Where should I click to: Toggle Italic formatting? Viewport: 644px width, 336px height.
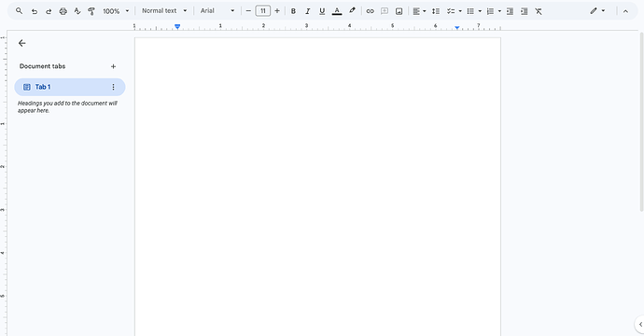308,11
